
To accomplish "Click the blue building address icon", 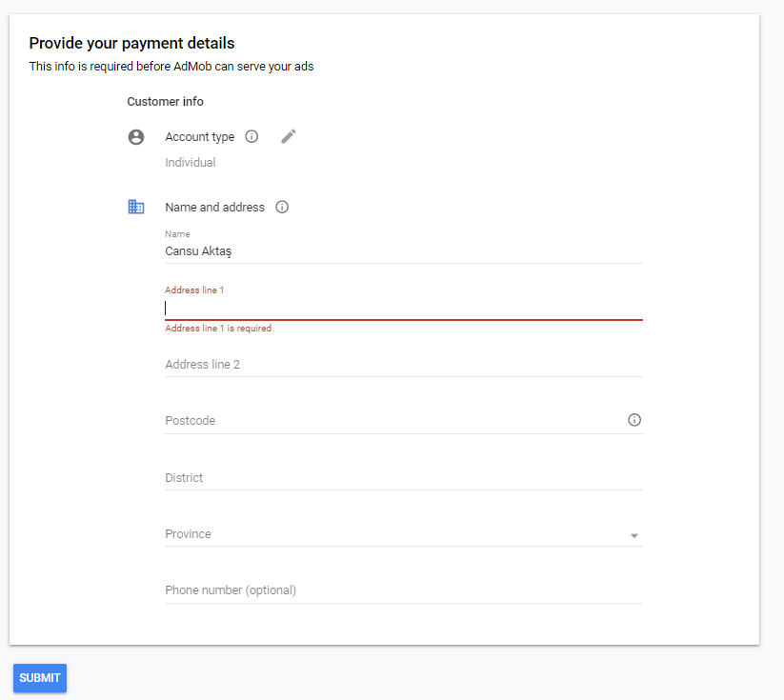I will 136,207.
